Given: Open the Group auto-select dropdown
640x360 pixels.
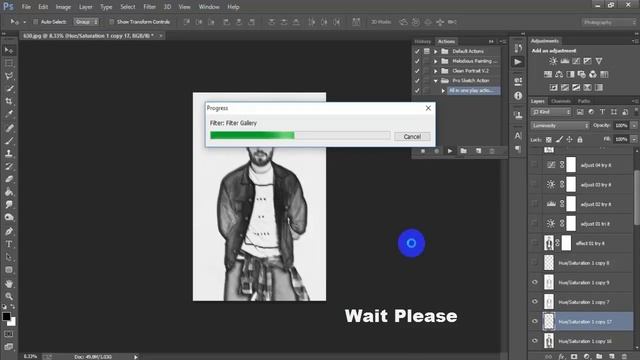Looking at the screenshot, I should click(86, 22).
